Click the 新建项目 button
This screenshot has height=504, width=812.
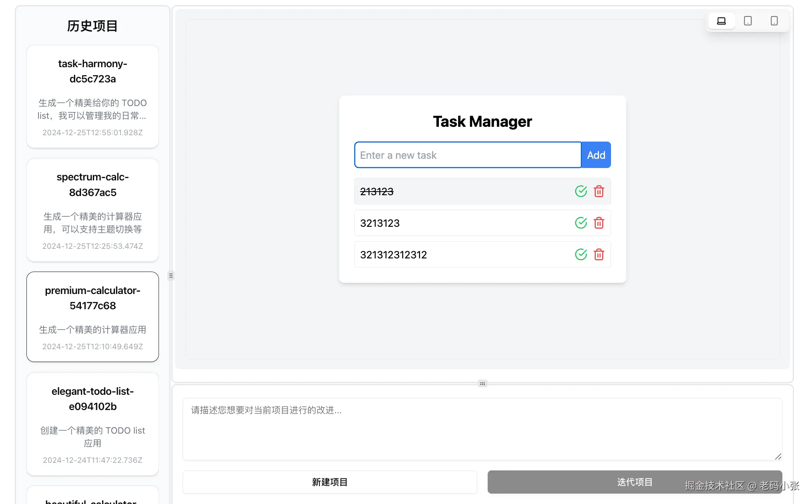coord(330,482)
